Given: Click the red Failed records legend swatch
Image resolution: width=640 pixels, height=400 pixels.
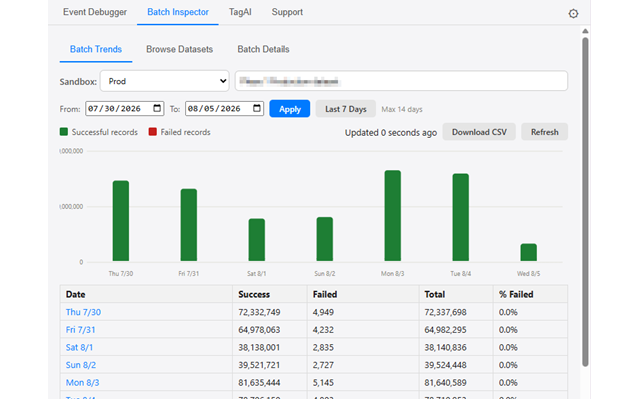Looking at the screenshot, I should point(153,131).
